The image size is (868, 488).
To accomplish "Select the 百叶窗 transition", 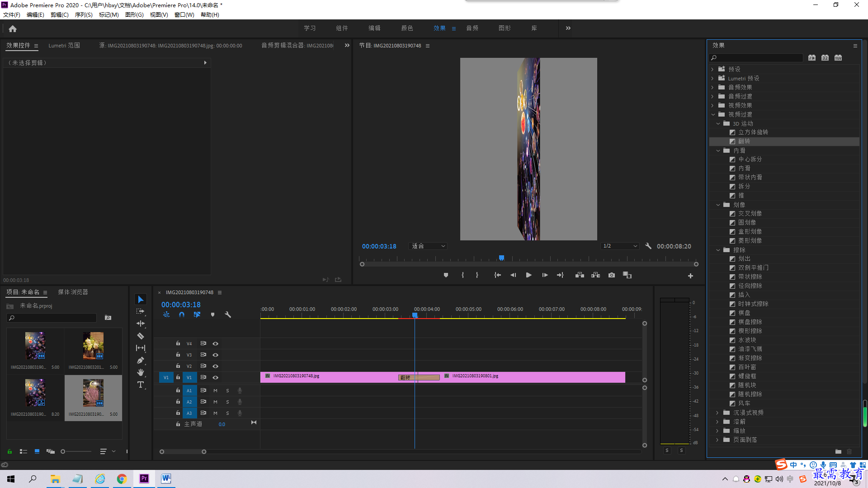I will tap(747, 367).
